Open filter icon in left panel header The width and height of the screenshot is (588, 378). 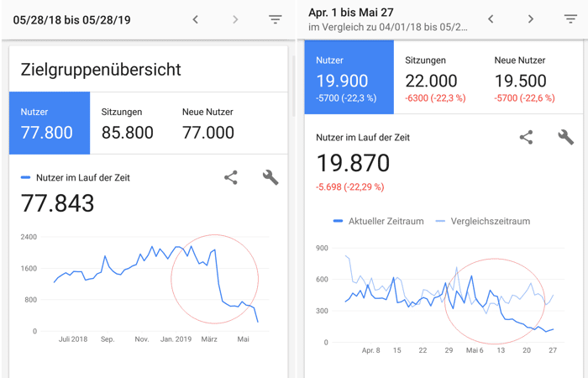[275, 19]
